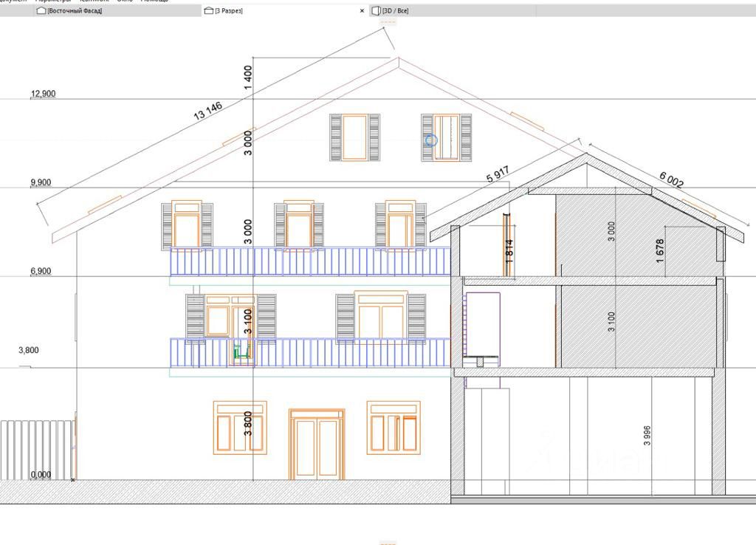Select the 12,900 level marker text
756x545 pixels.
(x=43, y=94)
